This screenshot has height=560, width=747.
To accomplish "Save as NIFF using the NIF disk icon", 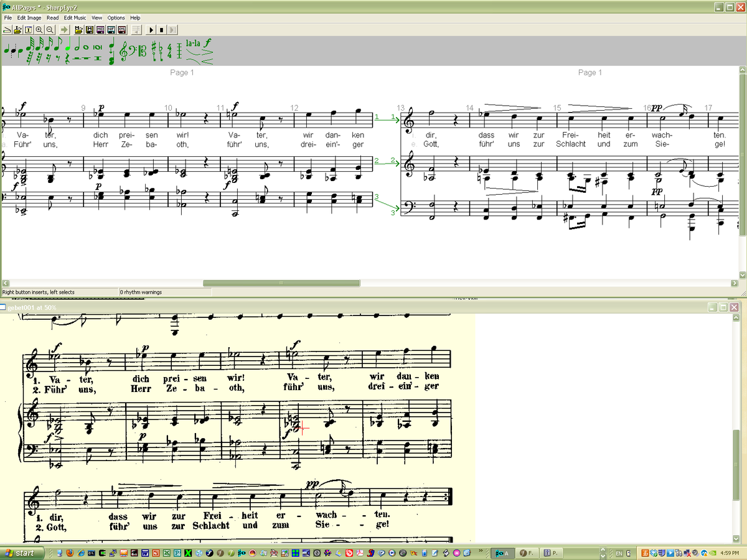I will coord(111,30).
